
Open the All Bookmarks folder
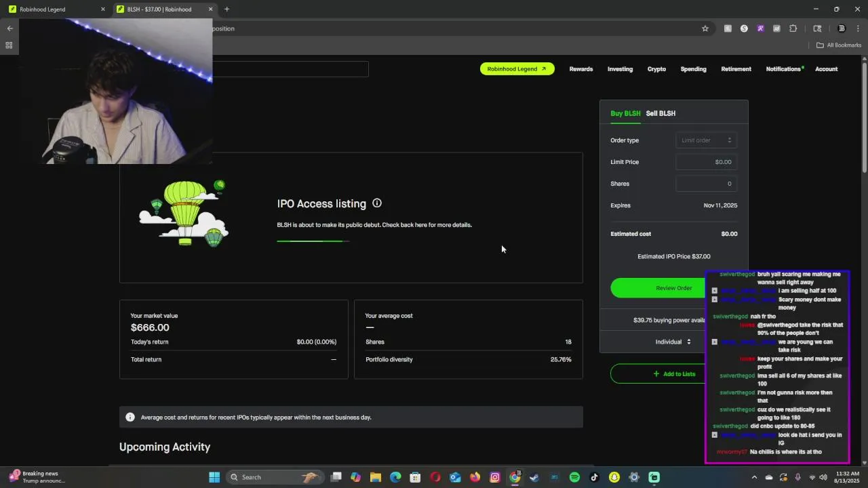839,45
